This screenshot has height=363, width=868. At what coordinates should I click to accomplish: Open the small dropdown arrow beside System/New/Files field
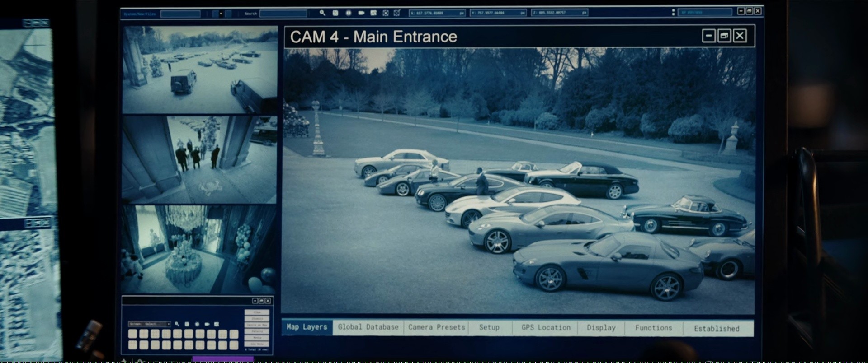pyautogui.click(x=221, y=14)
